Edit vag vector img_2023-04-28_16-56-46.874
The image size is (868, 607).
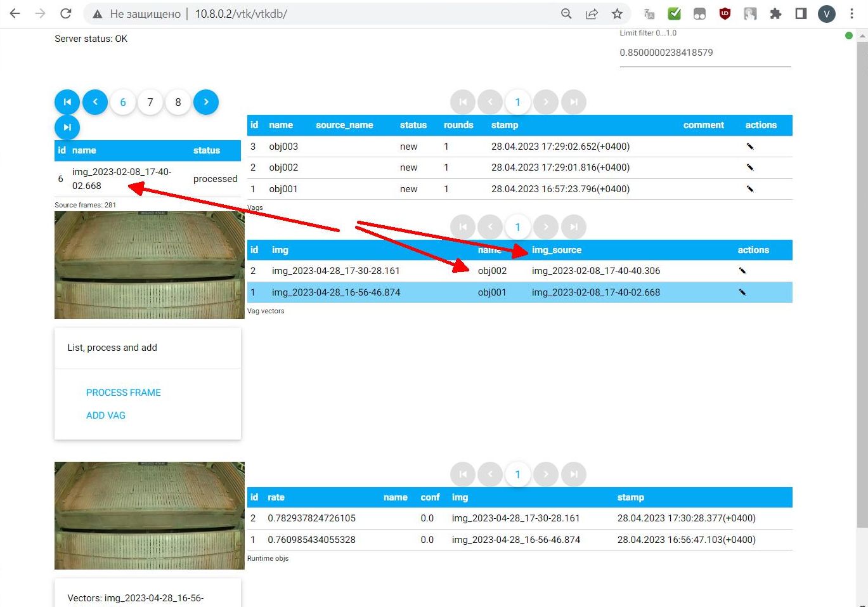[742, 292]
